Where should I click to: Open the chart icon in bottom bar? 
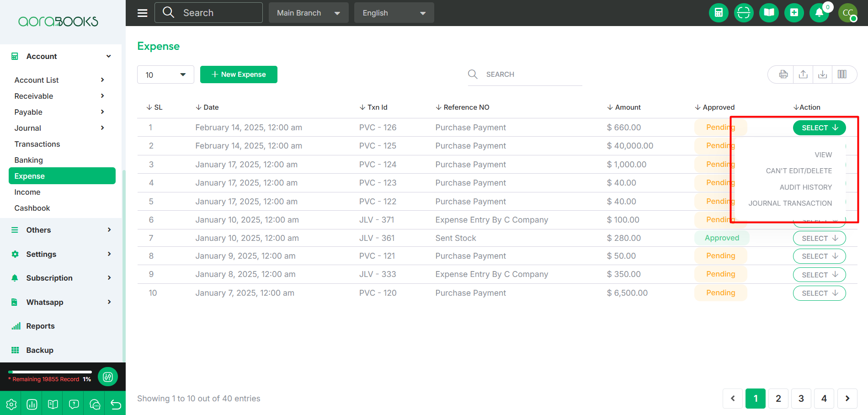click(x=32, y=404)
